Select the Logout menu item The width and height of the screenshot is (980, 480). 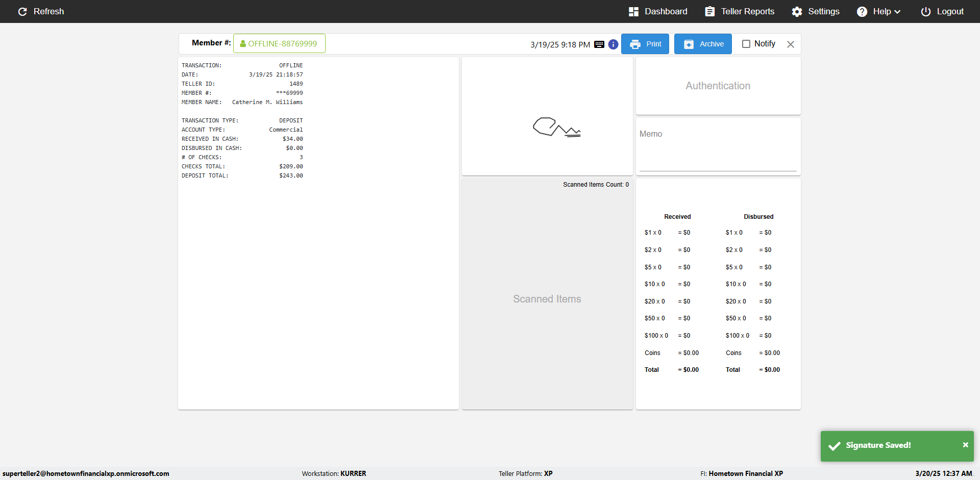click(x=942, y=11)
